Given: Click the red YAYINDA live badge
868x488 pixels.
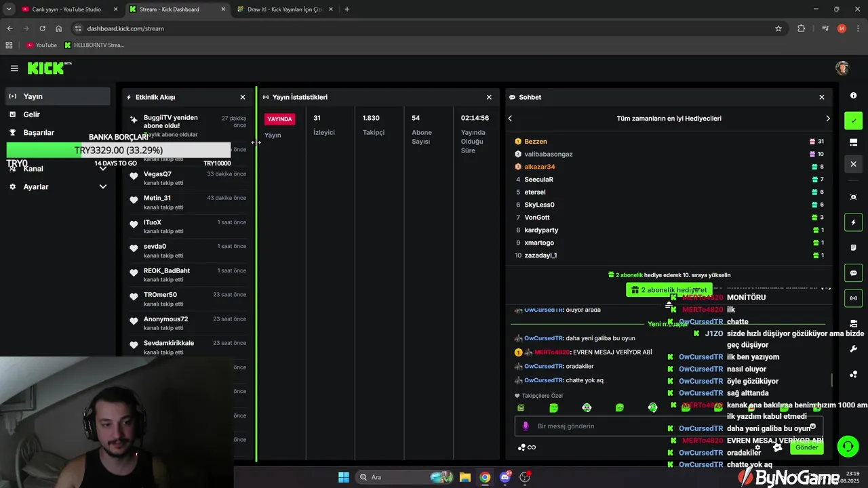Looking at the screenshot, I should 279,119.
